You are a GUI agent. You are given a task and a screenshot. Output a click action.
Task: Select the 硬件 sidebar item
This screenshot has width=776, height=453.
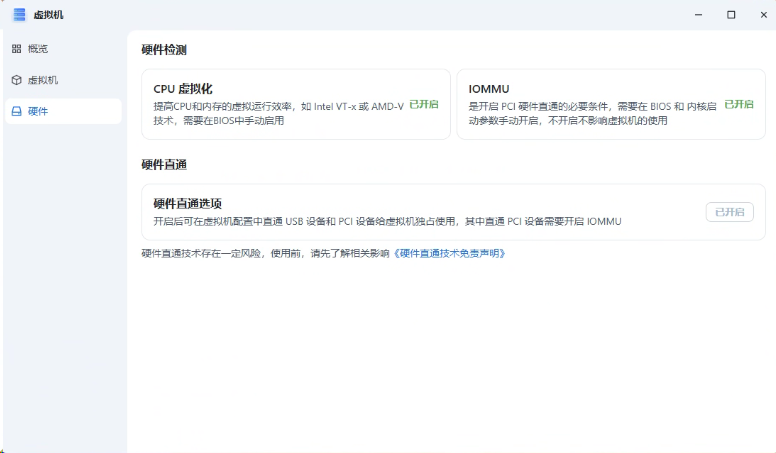63,111
